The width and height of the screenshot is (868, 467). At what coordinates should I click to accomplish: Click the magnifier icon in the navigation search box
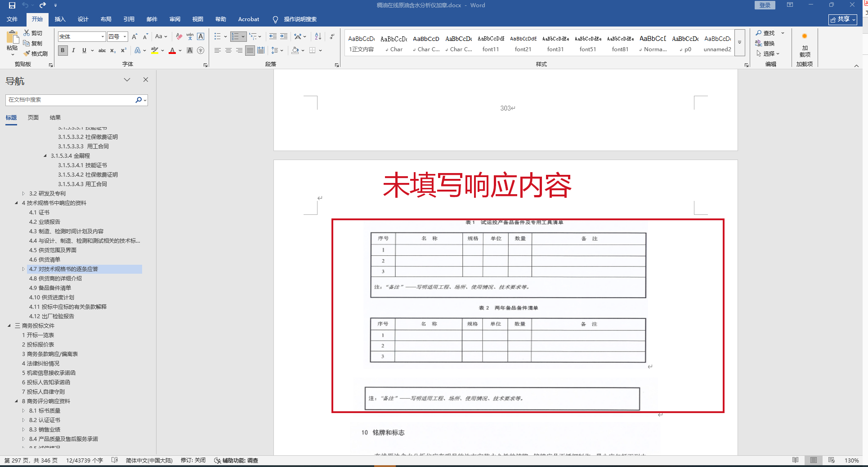pos(139,100)
